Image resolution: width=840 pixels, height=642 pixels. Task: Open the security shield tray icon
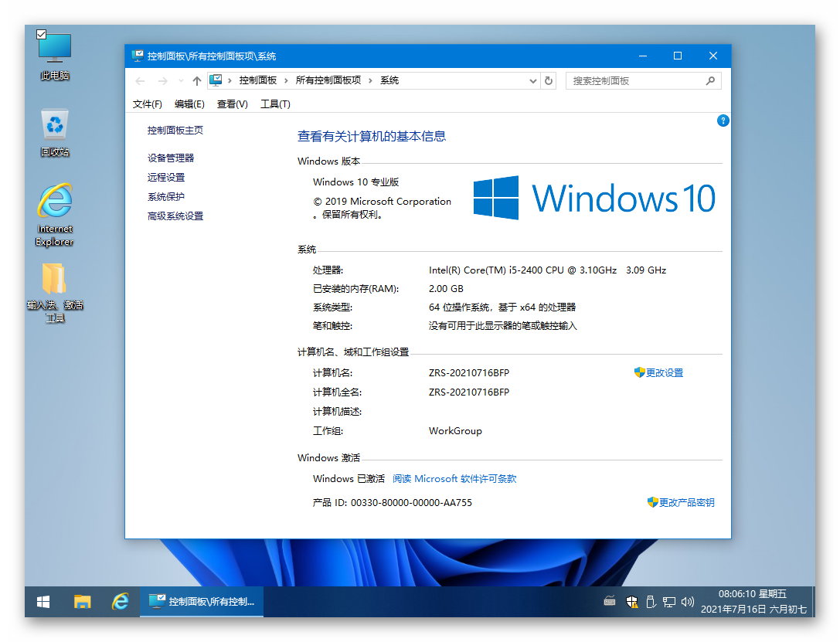[632, 602]
